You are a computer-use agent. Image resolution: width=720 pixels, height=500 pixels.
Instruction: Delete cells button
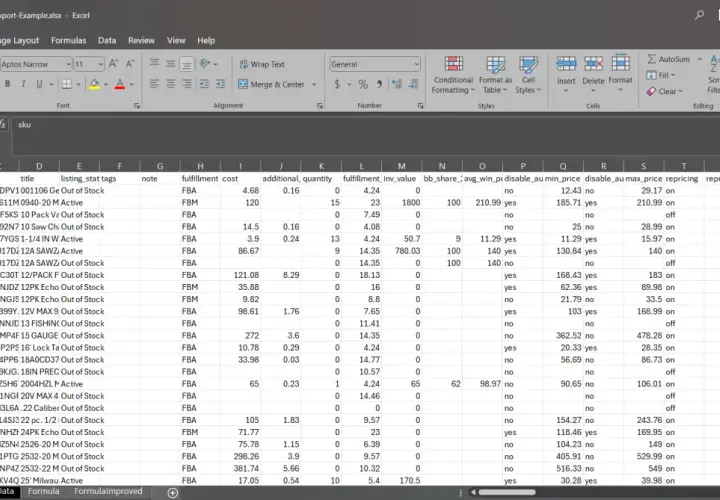click(x=593, y=73)
